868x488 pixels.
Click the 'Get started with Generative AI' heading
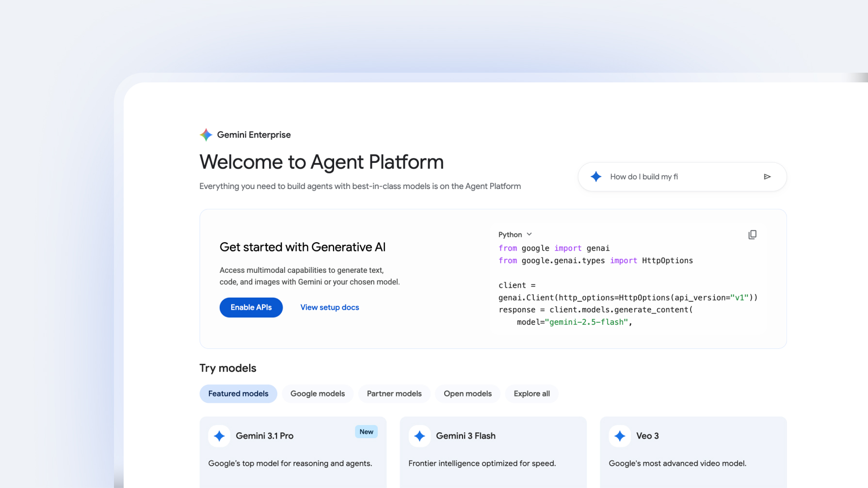click(x=303, y=247)
